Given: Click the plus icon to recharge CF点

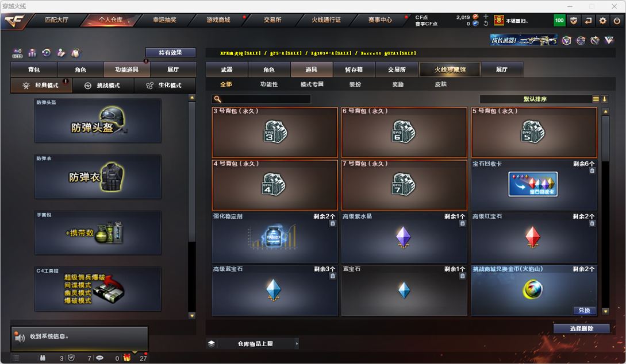Looking at the screenshot, I should pos(486,16).
